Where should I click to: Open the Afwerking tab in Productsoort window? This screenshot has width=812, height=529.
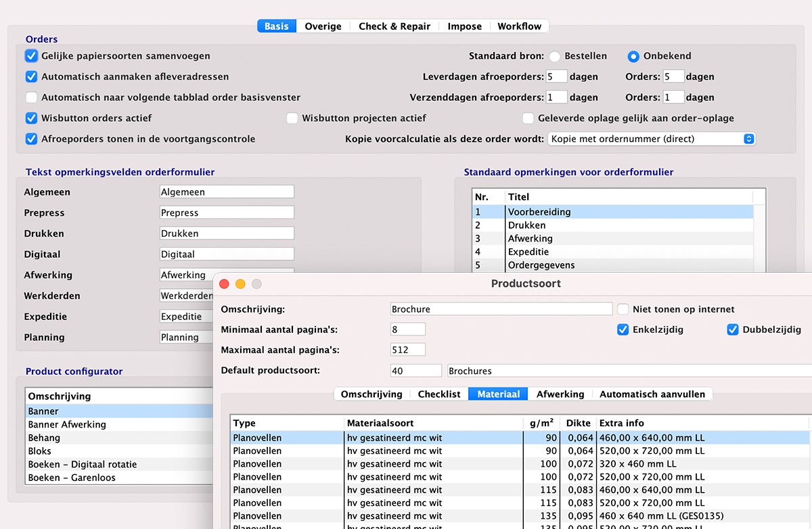560,394
